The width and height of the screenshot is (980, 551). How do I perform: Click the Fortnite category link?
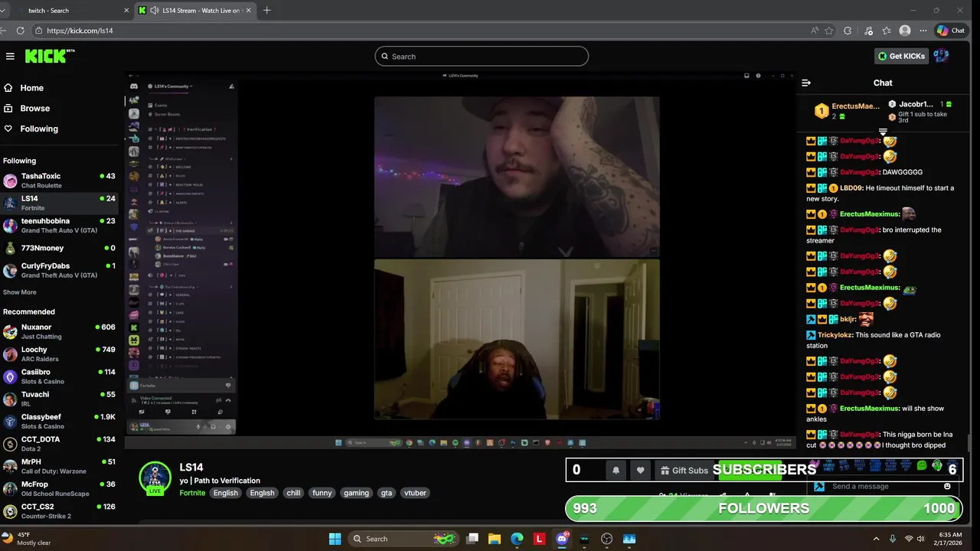click(x=192, y=493)
